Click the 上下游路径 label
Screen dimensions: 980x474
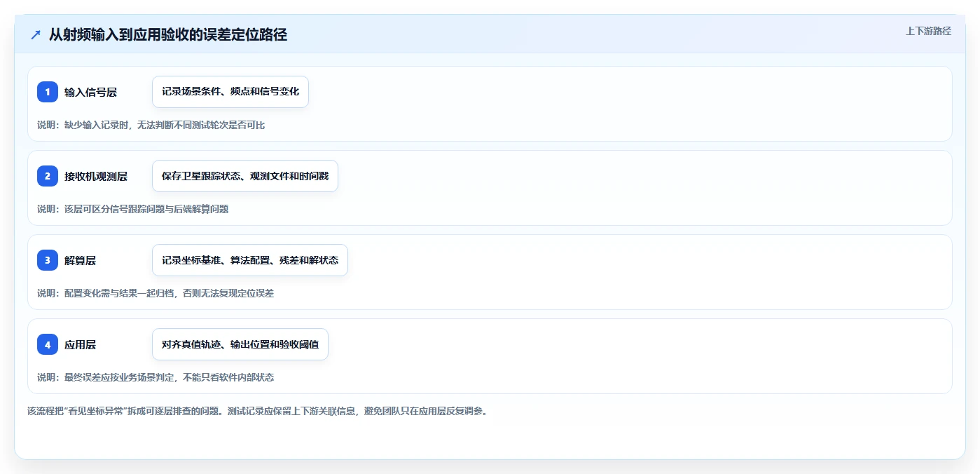(x=928, y=31)
